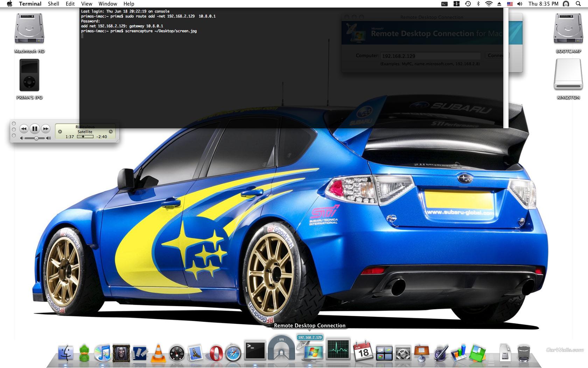Click Terminal window scrollbar

tap(506, 68)
